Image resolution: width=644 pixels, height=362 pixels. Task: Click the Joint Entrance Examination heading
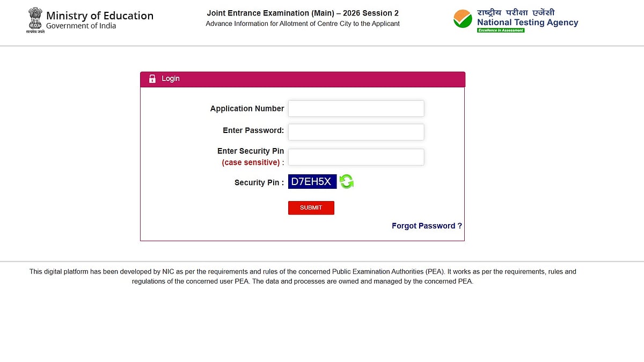click(x=303, y=13)
